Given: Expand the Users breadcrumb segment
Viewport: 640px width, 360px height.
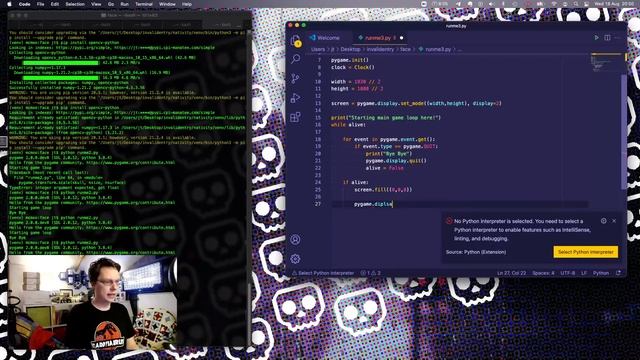Looking at the screenshot, I should [318, 49].
